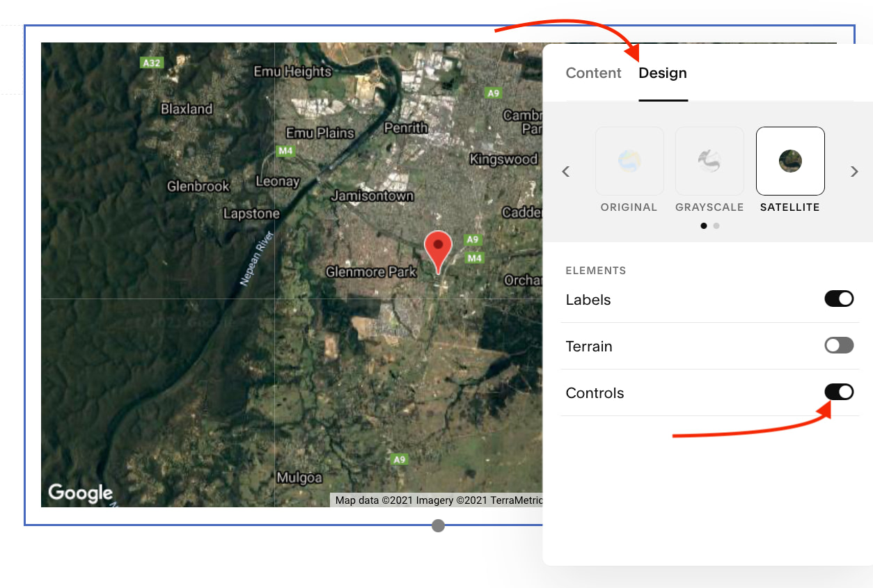Go to the second style page dot
This screenshot has width=873, height=588.
point(716,226)
